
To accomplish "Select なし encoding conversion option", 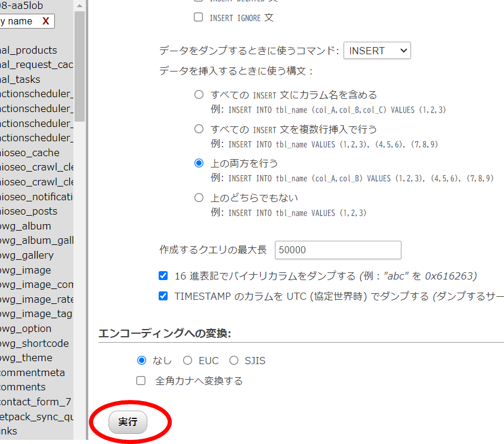I will [141, 361].
